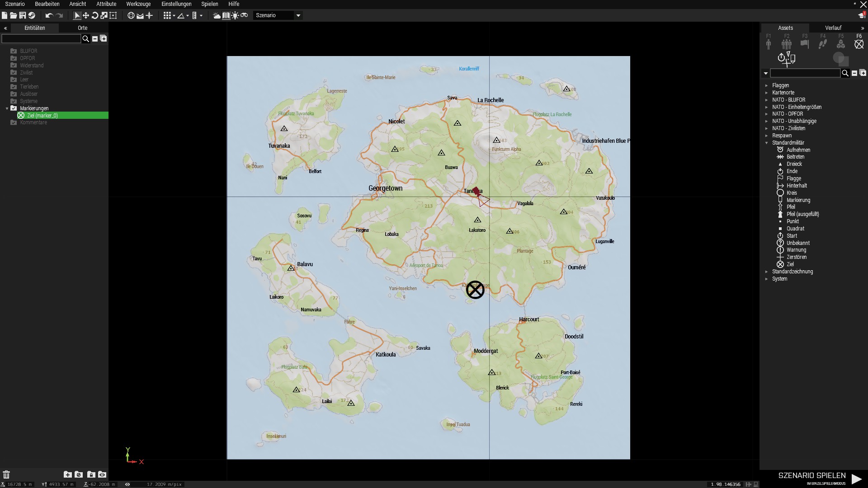Screen dimensions: 868x488
Task: Select the F5 modules cubes icon
Action: (x=841, y=44)
